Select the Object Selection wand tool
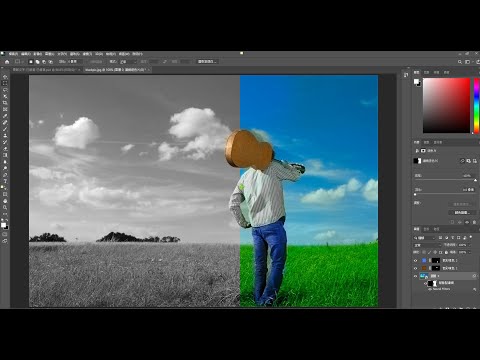The image size is (480, 360). coord(5,96)
